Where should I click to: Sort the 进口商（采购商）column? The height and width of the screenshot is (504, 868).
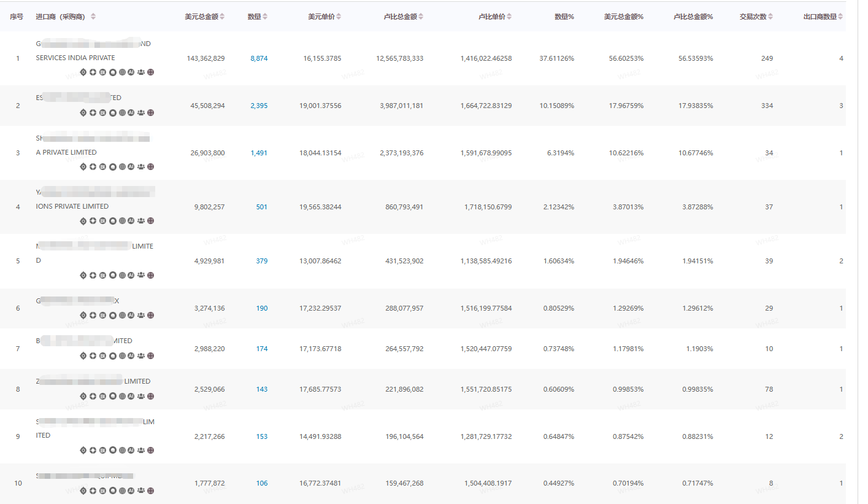coord(93,17)
